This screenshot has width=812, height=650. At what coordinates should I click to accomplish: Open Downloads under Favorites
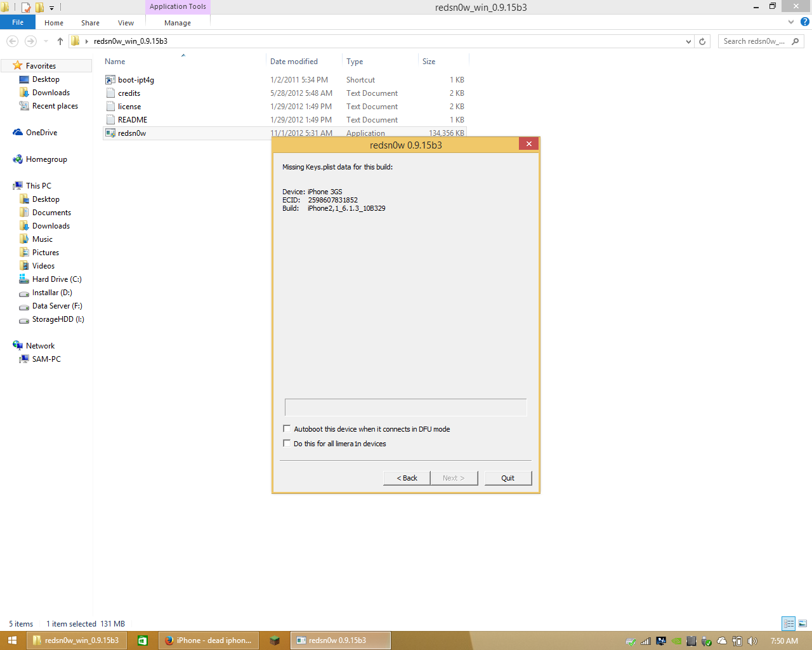point(51,93)
